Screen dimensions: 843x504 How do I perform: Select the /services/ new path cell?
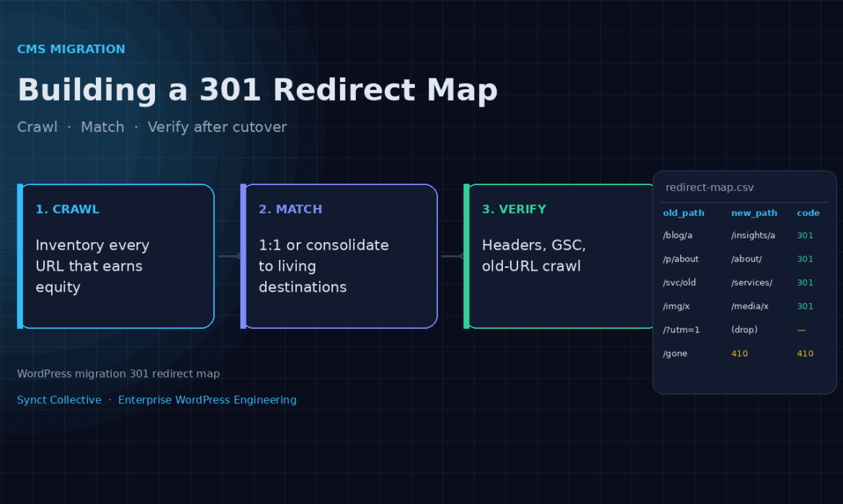point(751,283)
